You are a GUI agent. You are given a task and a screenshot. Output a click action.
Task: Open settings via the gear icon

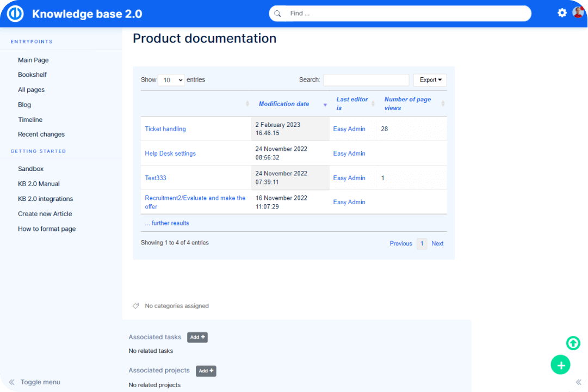click(562, 13)
